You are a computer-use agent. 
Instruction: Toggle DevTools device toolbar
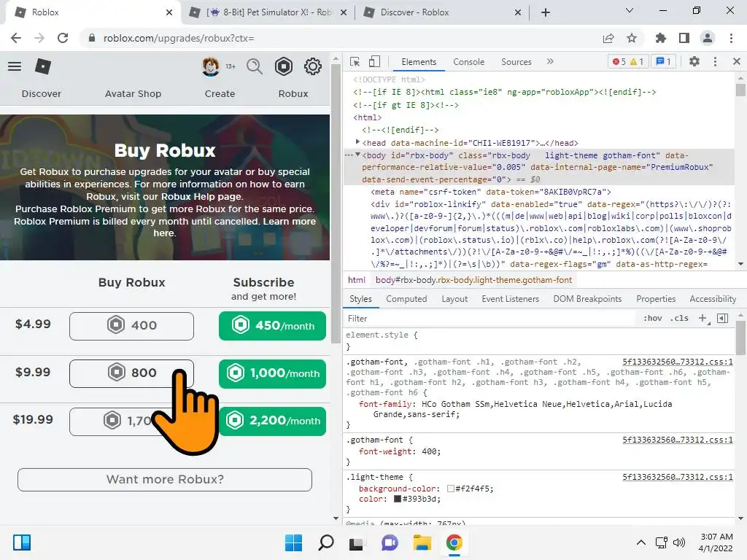(374, 61)
